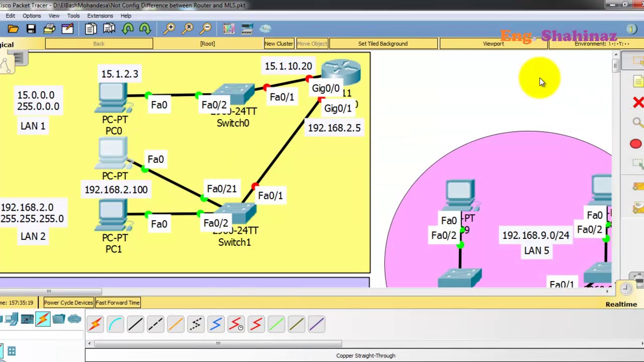This screenshot has width=644, height=362.
Task: Click the Back button
Action: [99, 44]
